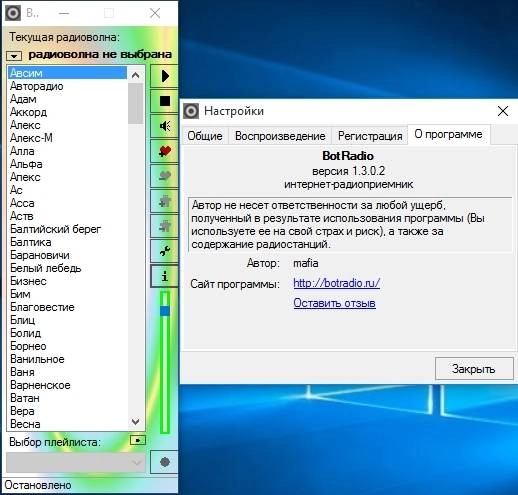Select the Балтийский берег station

pyautogui.click(x=67, y=229)
